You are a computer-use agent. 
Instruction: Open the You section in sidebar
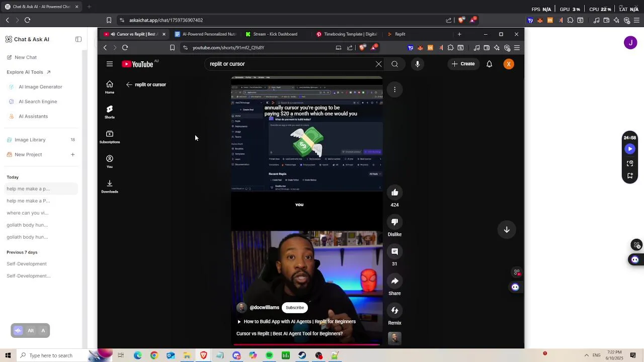110,161
